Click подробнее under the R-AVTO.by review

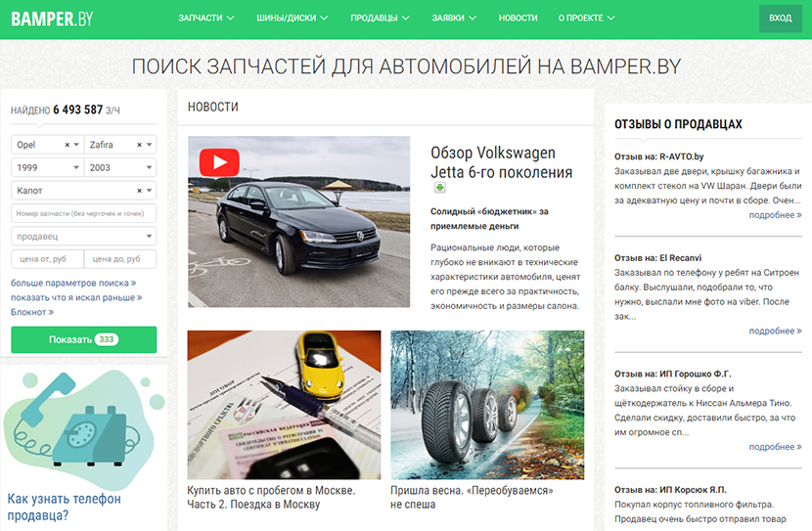pos(775,215)
